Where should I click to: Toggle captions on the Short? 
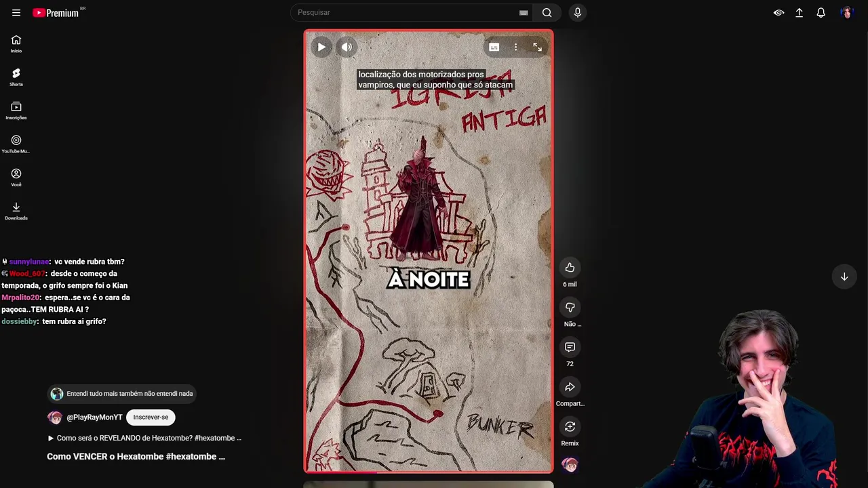coord(494,47)
